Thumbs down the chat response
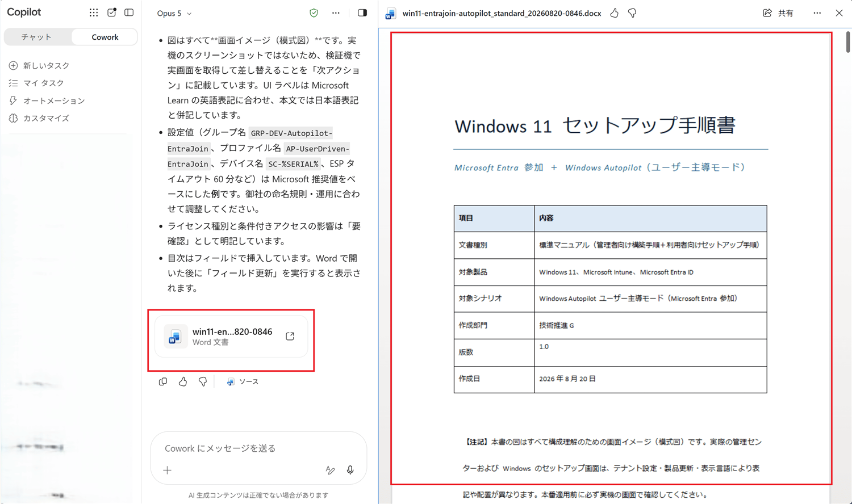 203,381
